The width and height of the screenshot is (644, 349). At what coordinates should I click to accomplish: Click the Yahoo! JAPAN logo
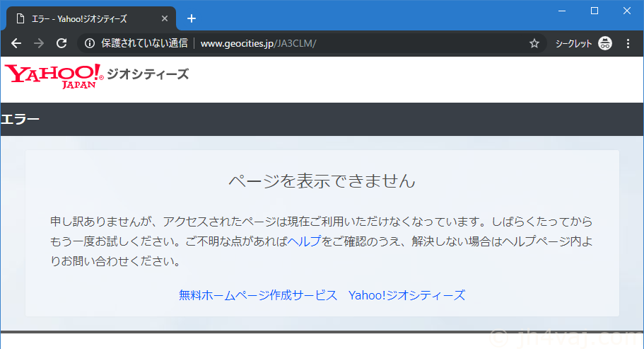(54, 76)
